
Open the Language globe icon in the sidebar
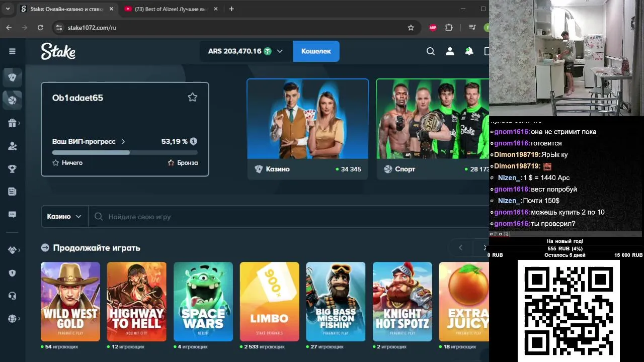tap(13, 319)
